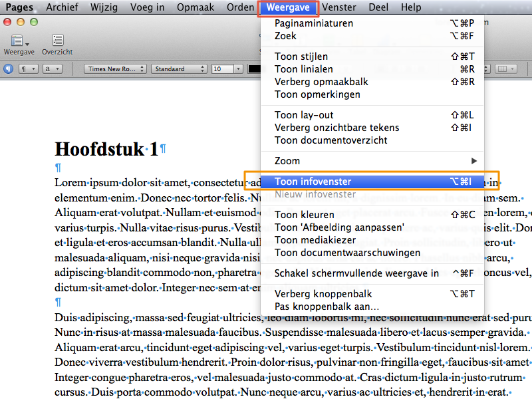Choose Paginaminiaturen from the menu

(372, 23)
